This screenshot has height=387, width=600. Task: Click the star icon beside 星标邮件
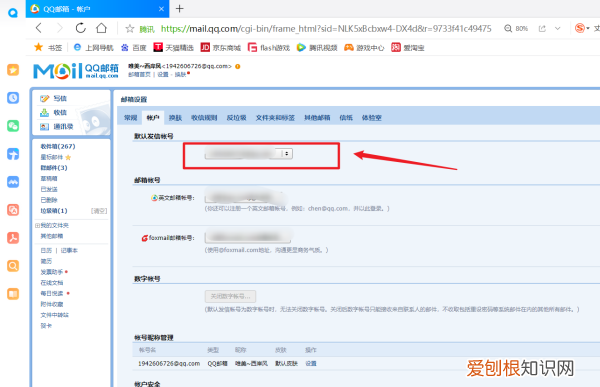(x=68, y=157)
